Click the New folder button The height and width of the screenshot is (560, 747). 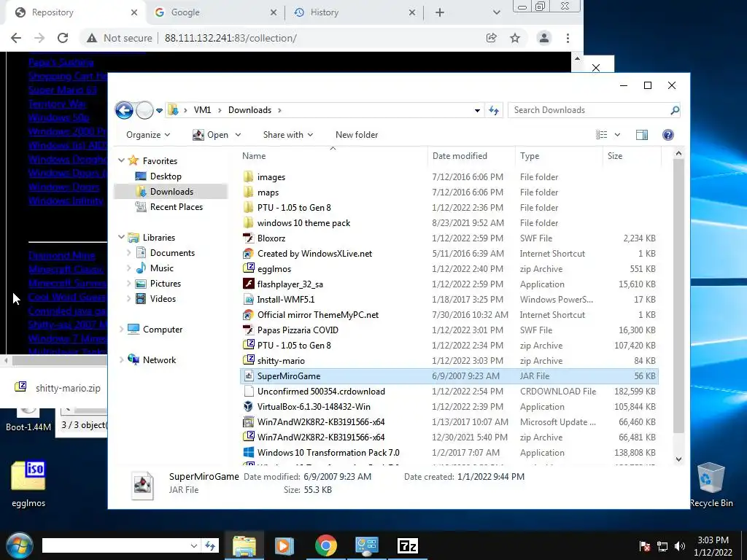point(357,135)
